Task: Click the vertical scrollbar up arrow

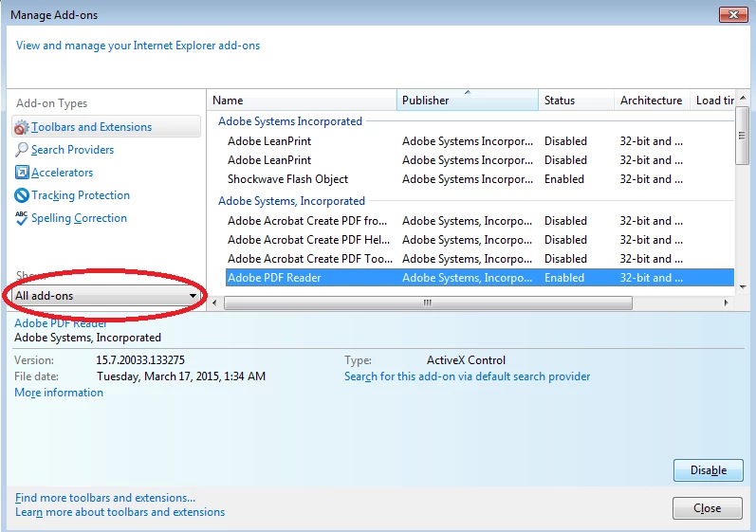Action: [x=743, y=98]
